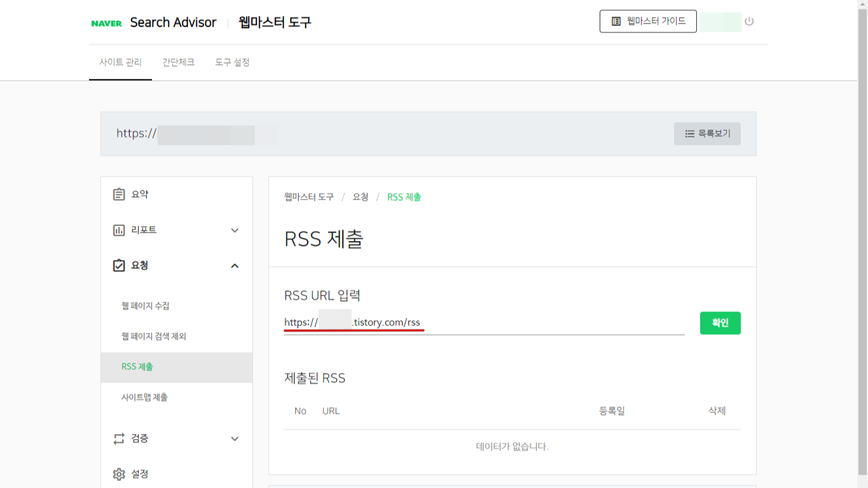Click the 요청 menu label
Viewport: 868px width, 488px height.
140,266
